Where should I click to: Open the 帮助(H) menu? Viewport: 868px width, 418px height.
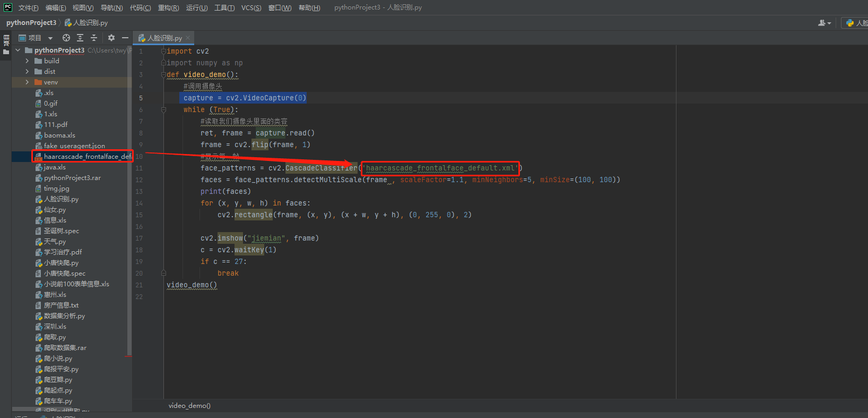[309, 7]
